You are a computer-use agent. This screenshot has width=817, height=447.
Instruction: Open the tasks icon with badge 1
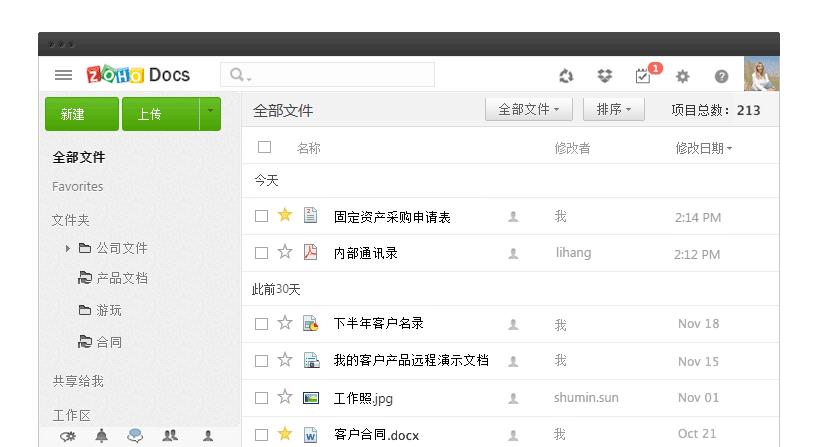click(x=643, y=76)
